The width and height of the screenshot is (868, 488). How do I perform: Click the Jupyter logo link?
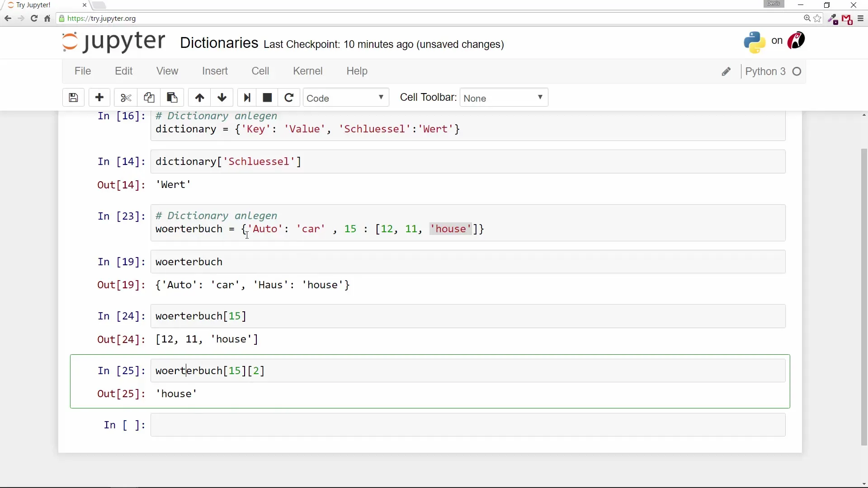point(113,42)
